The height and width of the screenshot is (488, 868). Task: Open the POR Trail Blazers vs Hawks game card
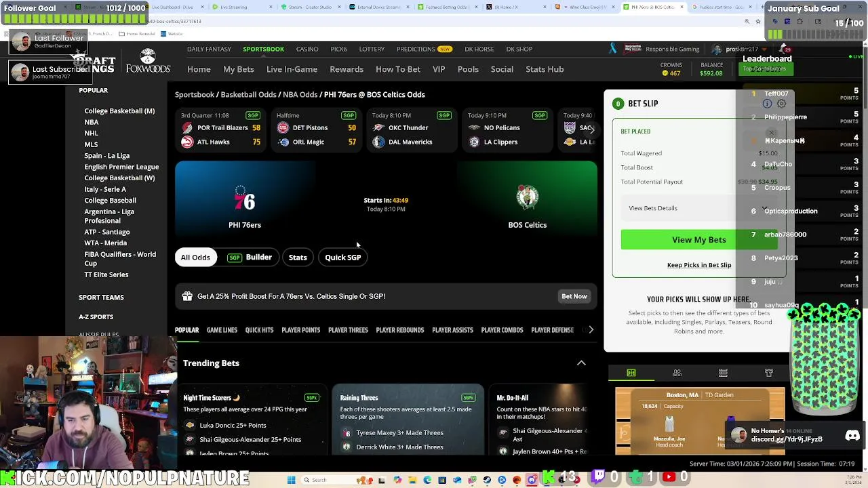click(x=221, y=129)
